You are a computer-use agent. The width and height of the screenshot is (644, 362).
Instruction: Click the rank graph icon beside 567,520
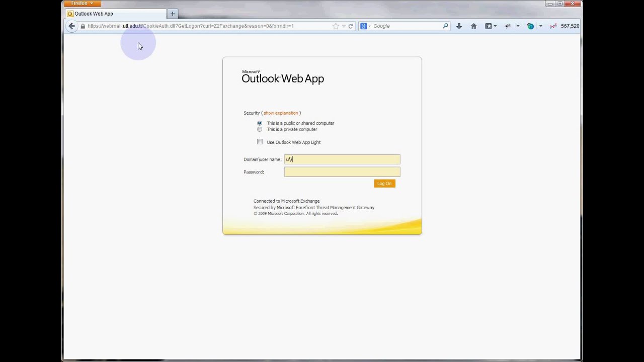553,26
